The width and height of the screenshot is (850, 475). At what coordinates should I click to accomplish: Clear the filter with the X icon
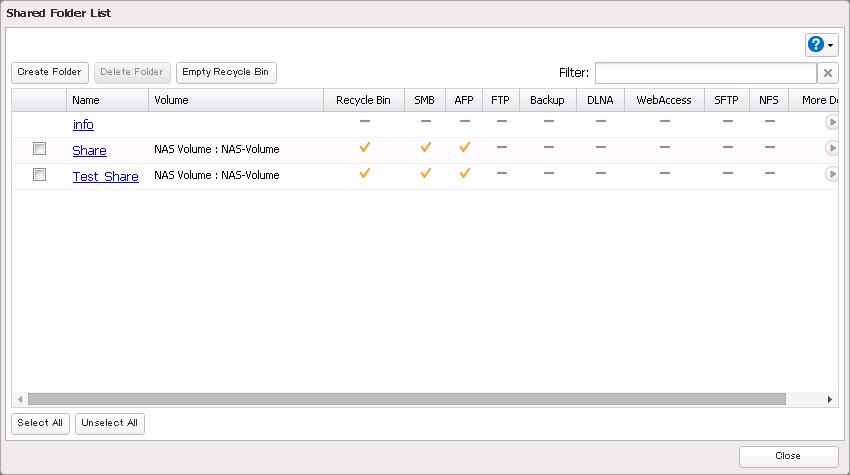(828, 73)
